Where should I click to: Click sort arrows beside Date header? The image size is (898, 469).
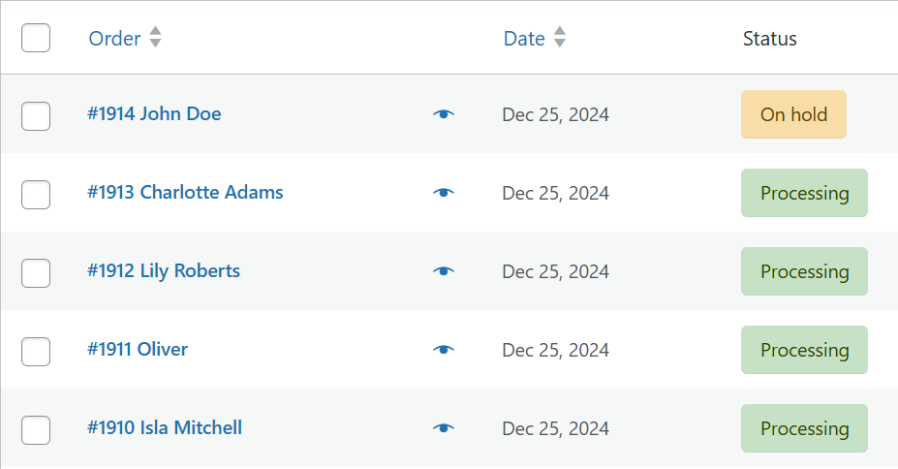[560, 38]
